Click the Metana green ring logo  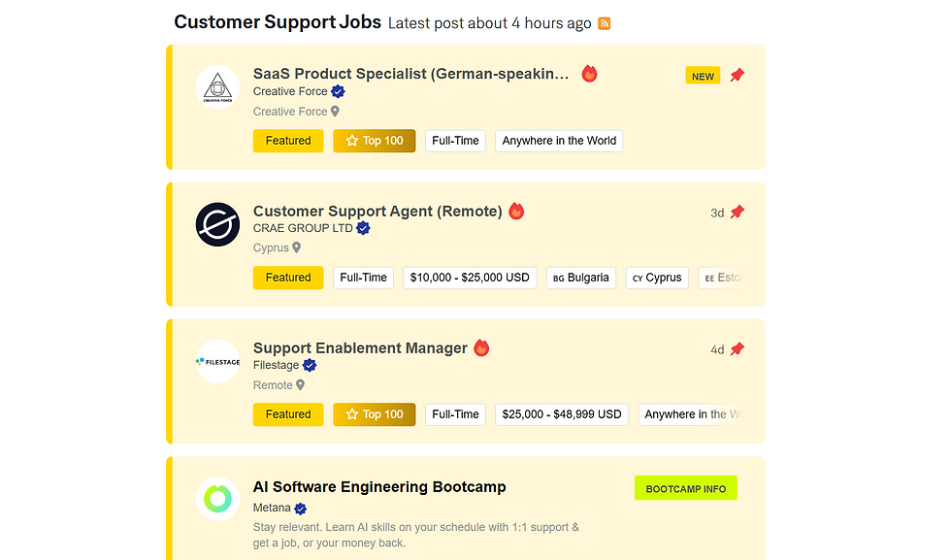[x=217, y=499]
